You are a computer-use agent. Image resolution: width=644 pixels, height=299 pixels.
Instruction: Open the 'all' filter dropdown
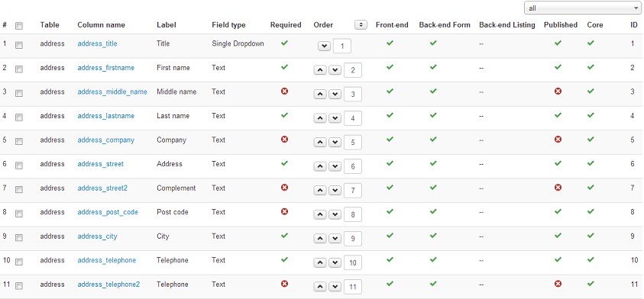click(582, 8)
